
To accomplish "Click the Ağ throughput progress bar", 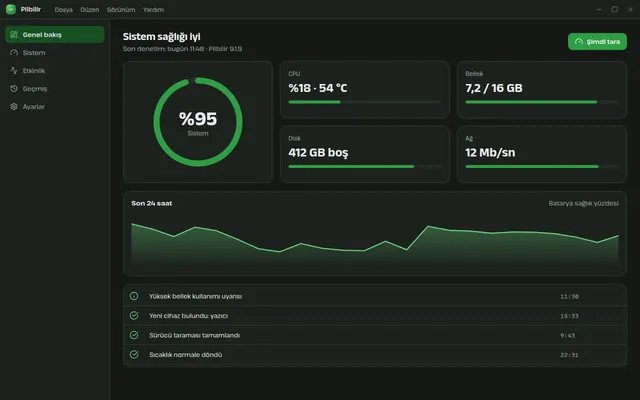I will [x=542, y=167].
